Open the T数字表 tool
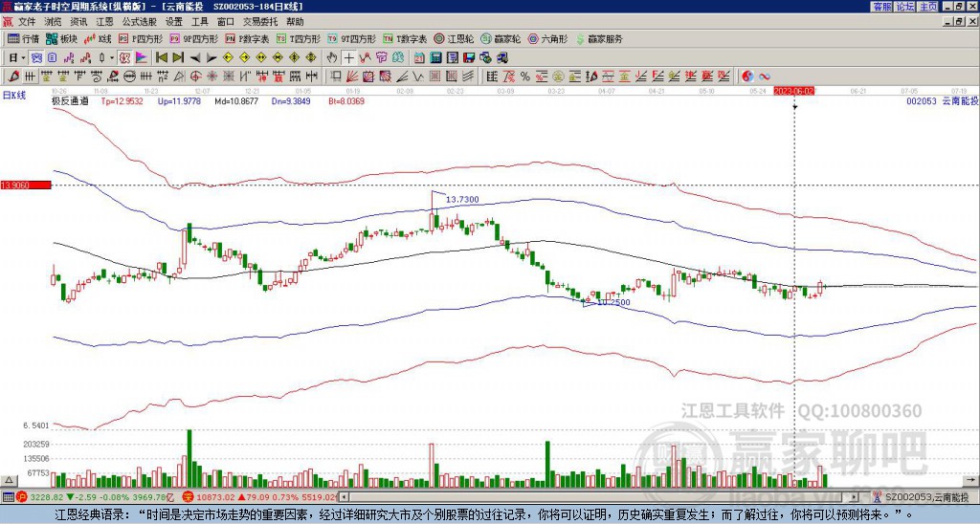Screen dimensions: 980x524 [x=405, y=38]
